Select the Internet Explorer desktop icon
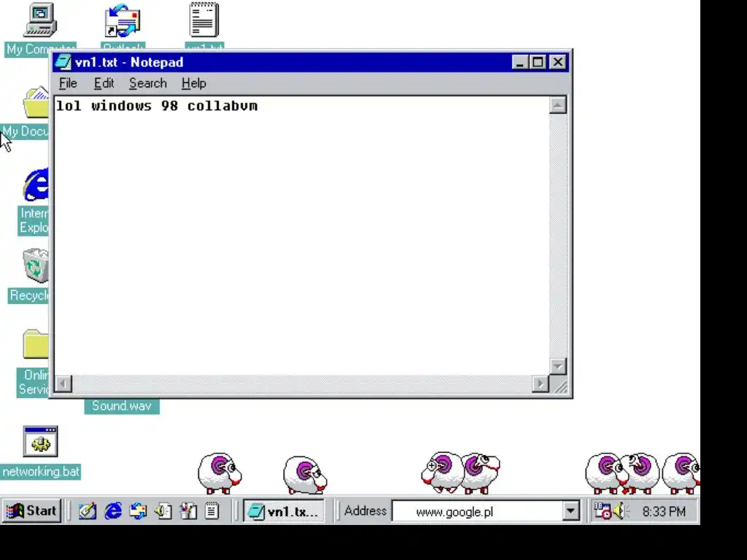The image size is (747, 560). point(36,184)
